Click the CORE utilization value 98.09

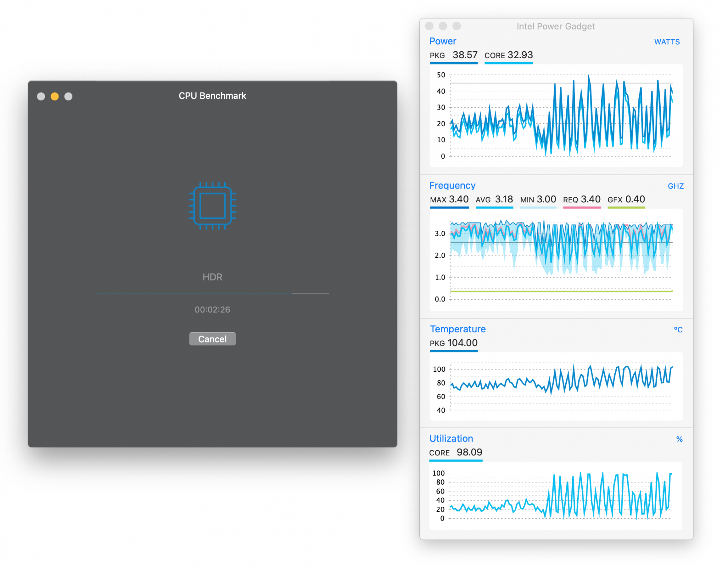469,452
